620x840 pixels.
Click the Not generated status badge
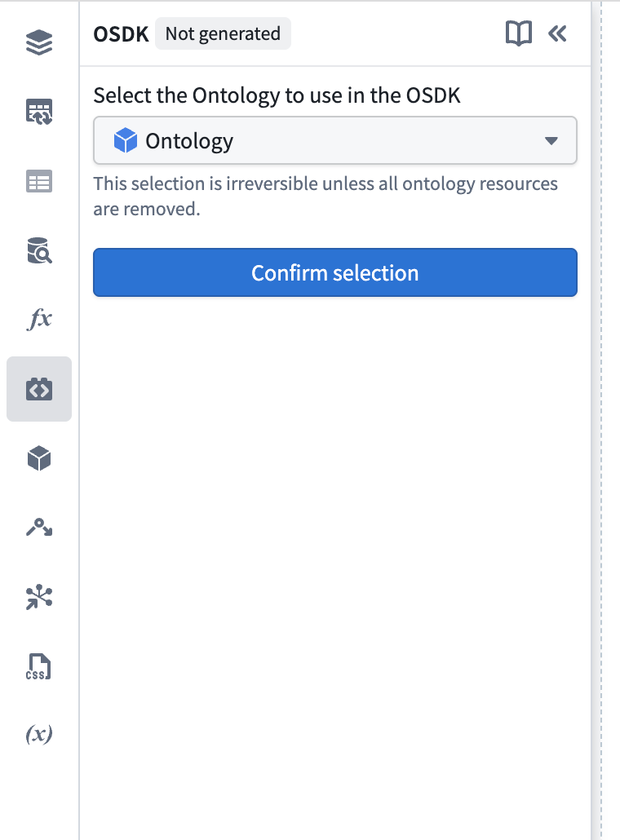(x=223, y=33)
